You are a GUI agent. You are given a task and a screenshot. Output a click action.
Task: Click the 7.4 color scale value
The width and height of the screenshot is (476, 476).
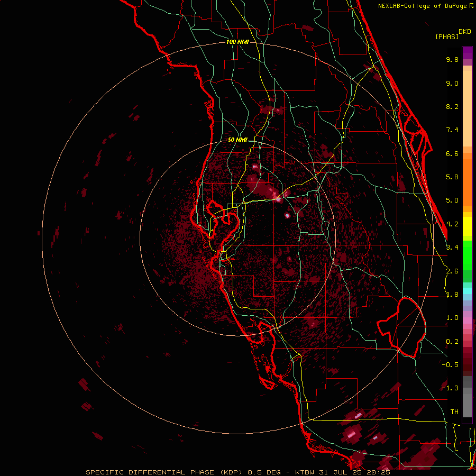tap(452, 130)
